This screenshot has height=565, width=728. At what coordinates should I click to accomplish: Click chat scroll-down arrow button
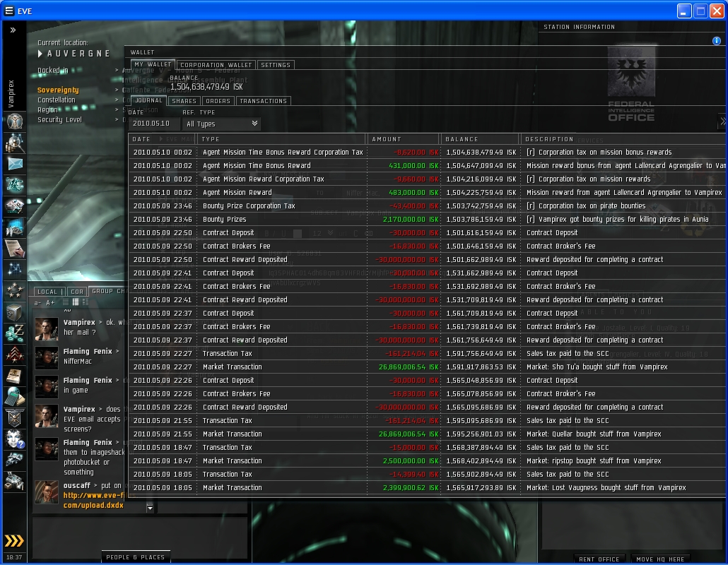[150, 508]
